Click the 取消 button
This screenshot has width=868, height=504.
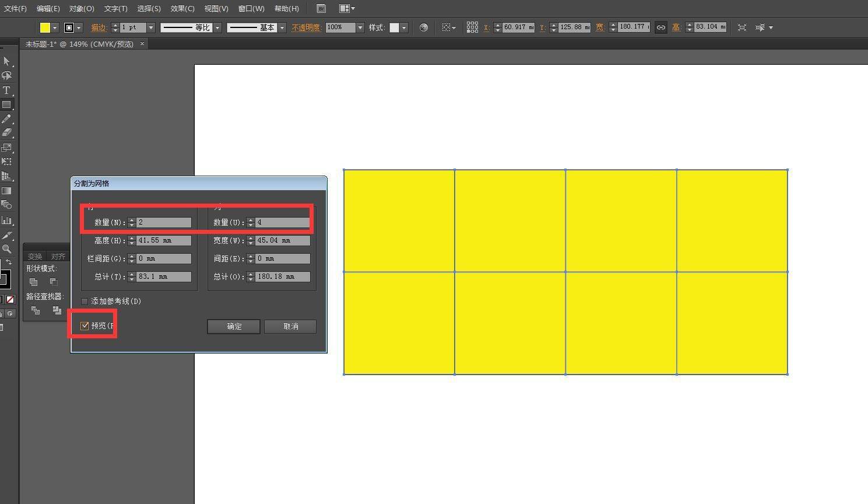[x=290, y=327]
